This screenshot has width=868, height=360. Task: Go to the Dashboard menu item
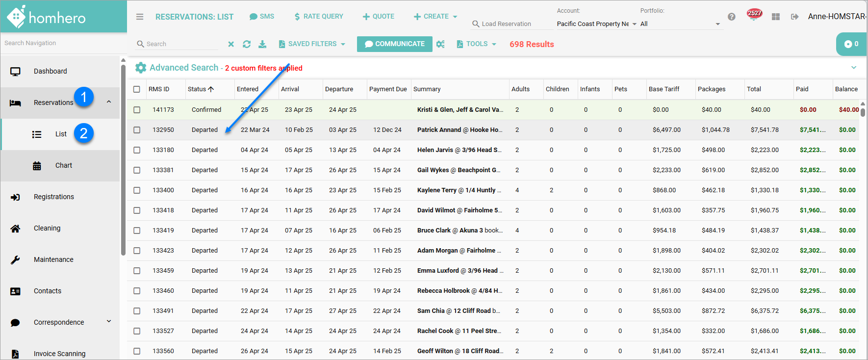click(x=50, y=72)
